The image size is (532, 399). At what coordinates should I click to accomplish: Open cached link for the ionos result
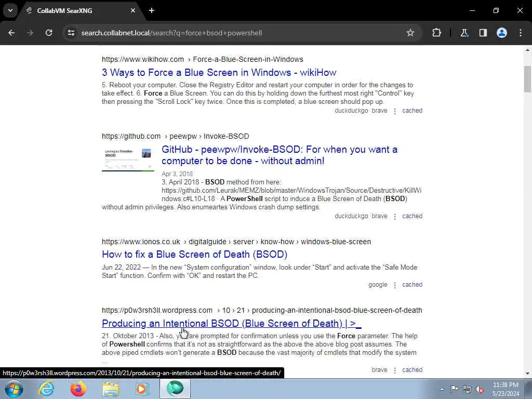(412, 285)
